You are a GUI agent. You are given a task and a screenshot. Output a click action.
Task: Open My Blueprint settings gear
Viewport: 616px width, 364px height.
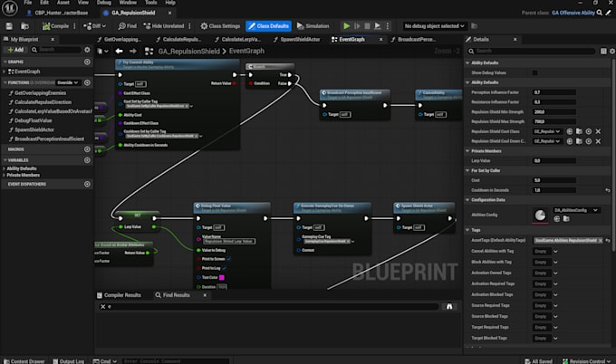[87, 50]
